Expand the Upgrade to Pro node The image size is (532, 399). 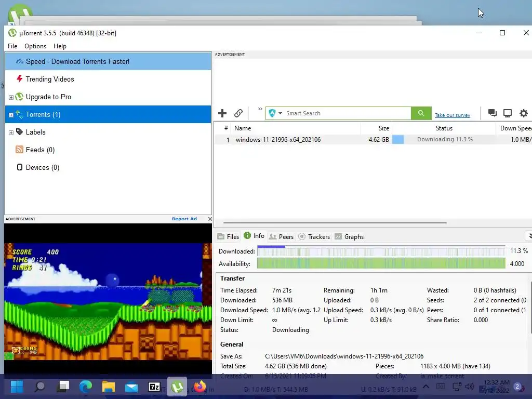click(11, 97)
